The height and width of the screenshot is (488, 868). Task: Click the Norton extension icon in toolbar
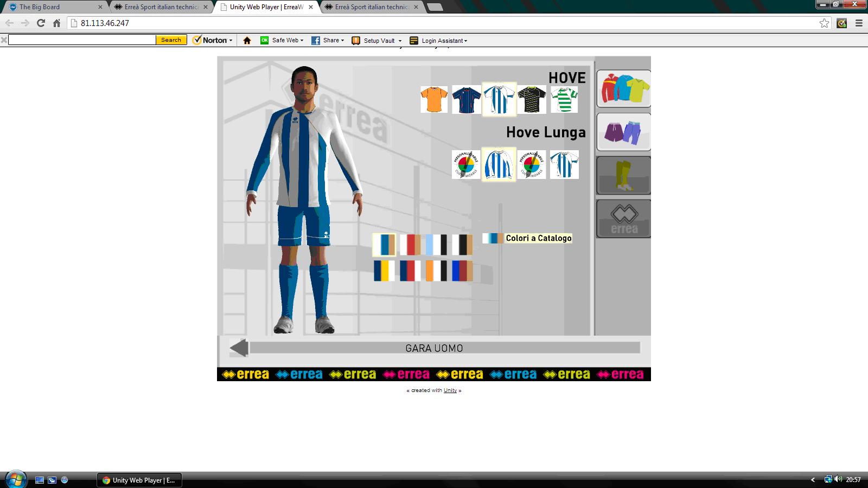click(842, 23)
